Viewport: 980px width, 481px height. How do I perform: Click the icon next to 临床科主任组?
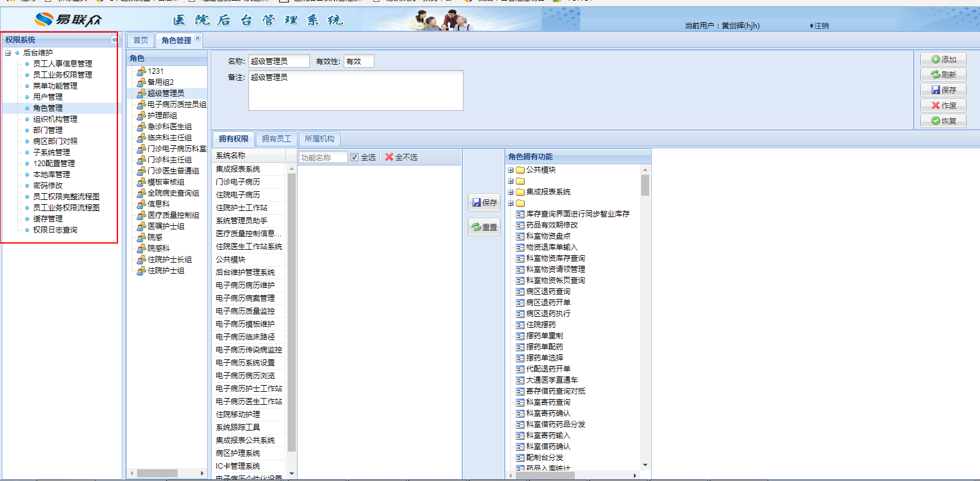[141, 138]
